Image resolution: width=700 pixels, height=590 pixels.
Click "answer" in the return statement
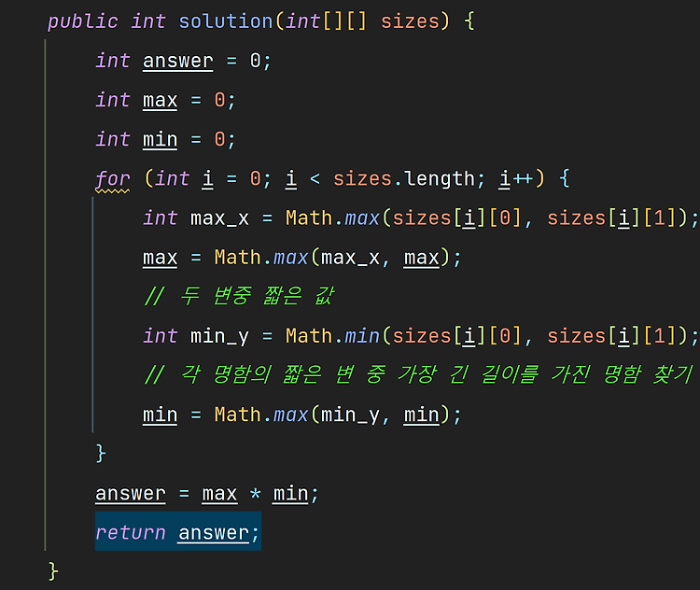pyautogui.click(x=214, y=533)
